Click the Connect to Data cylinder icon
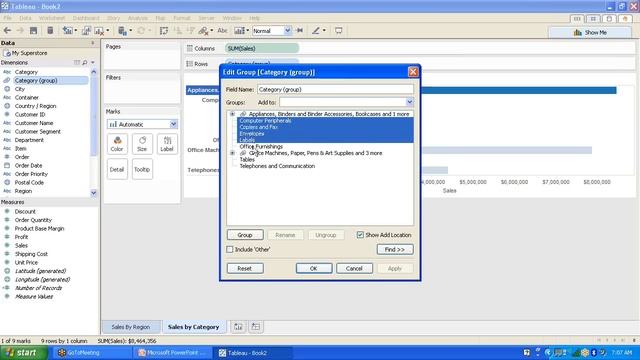Viewport: 640px width, 360px height. tap(50, 31)
